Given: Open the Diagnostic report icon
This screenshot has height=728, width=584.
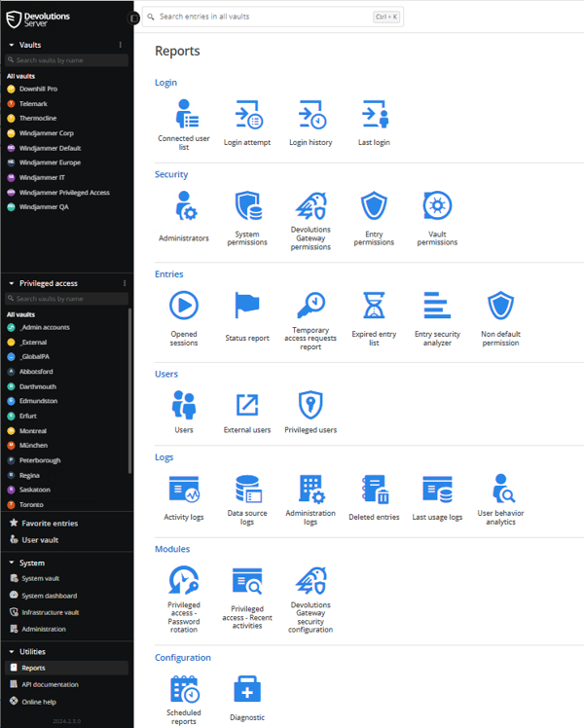Looking at the screenshot, I should pyautogui.click(x=247, y=689).
